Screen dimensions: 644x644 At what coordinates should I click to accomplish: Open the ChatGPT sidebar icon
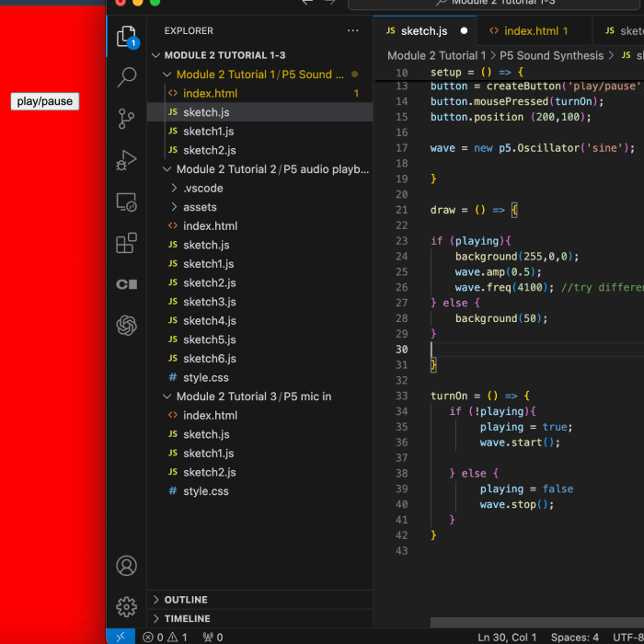(126, 326)
